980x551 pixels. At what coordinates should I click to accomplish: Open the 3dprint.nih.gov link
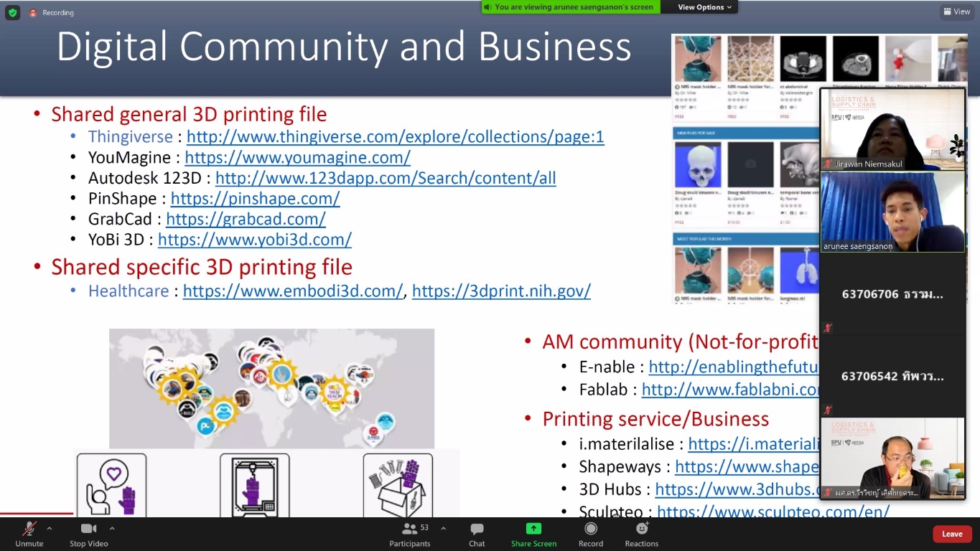[501, 291]
